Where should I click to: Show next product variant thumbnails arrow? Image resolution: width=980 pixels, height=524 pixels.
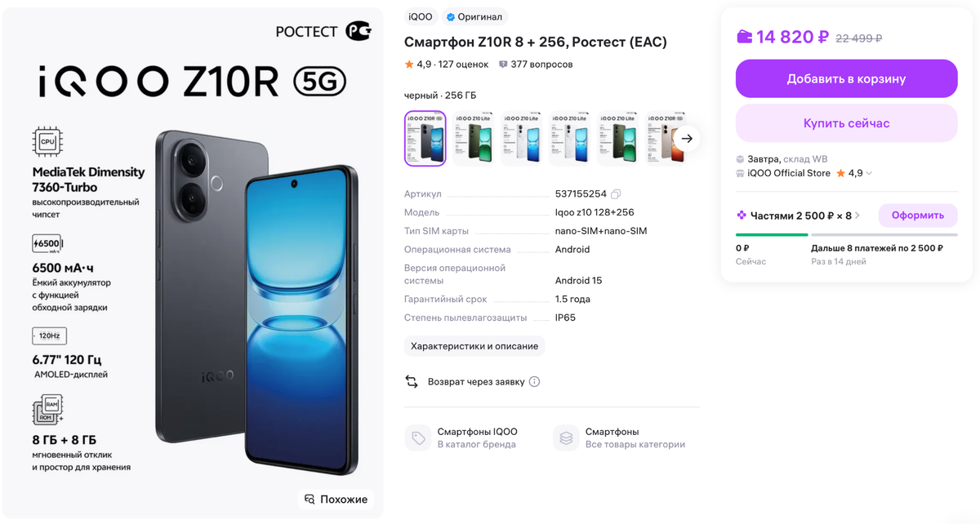pos(687,139)
